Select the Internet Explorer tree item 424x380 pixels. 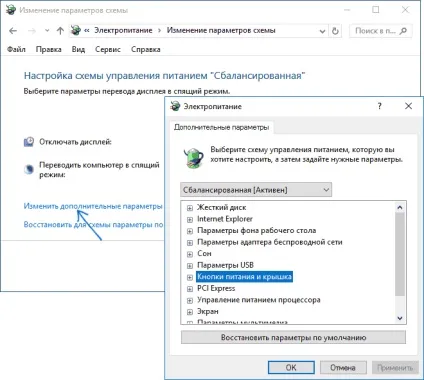(225, 219)
